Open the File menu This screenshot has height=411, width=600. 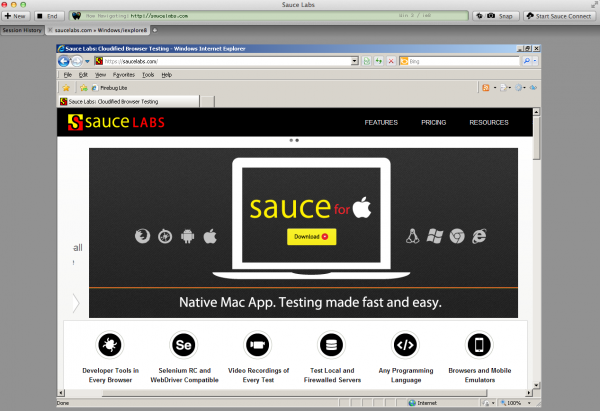click(x=68, y=75)
